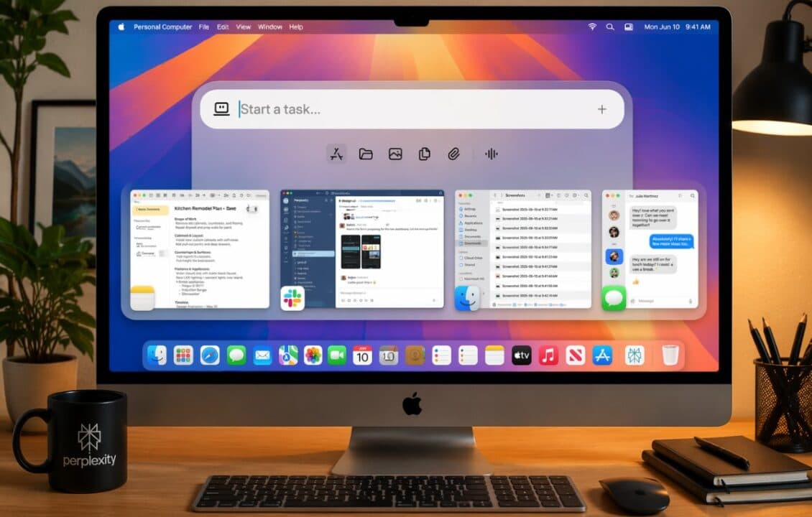This screenshot has width=812, height=517.
Task: Toggle the microphone dictation in the Messages field
Action: 691,300
